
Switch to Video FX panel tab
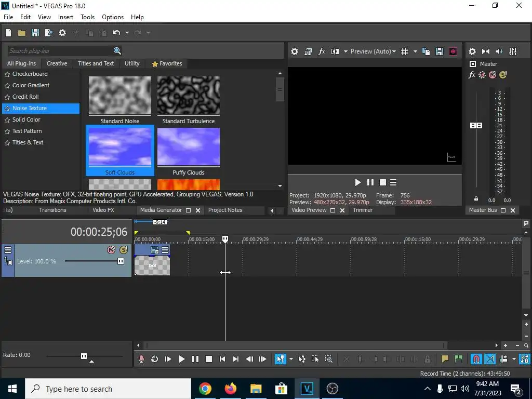(x=103, y=210)
